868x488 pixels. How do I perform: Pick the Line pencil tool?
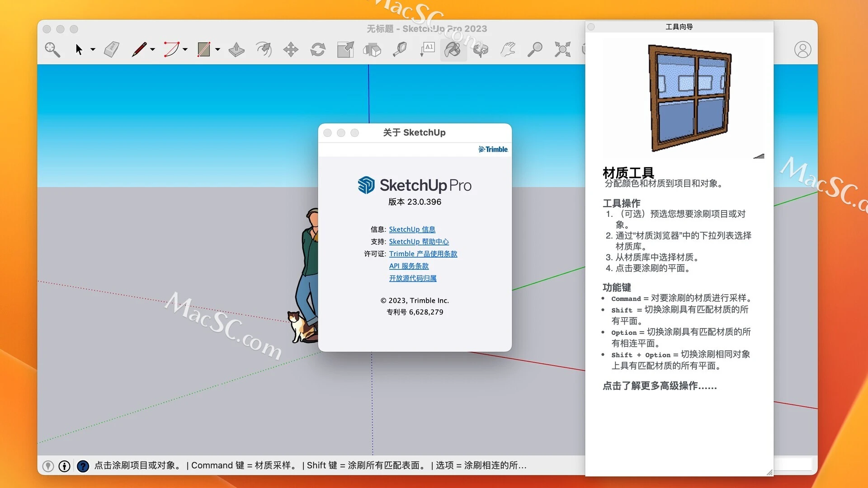139,50
